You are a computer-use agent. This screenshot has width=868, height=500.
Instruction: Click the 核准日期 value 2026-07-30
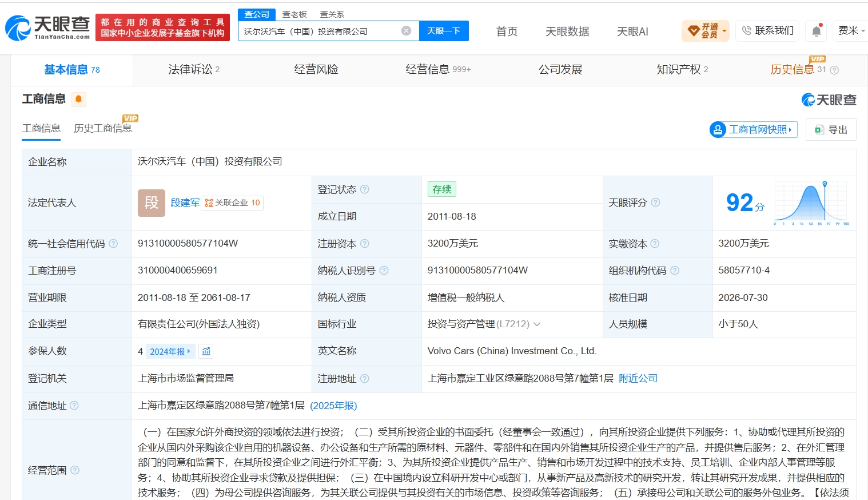click(x=743, y=297)
